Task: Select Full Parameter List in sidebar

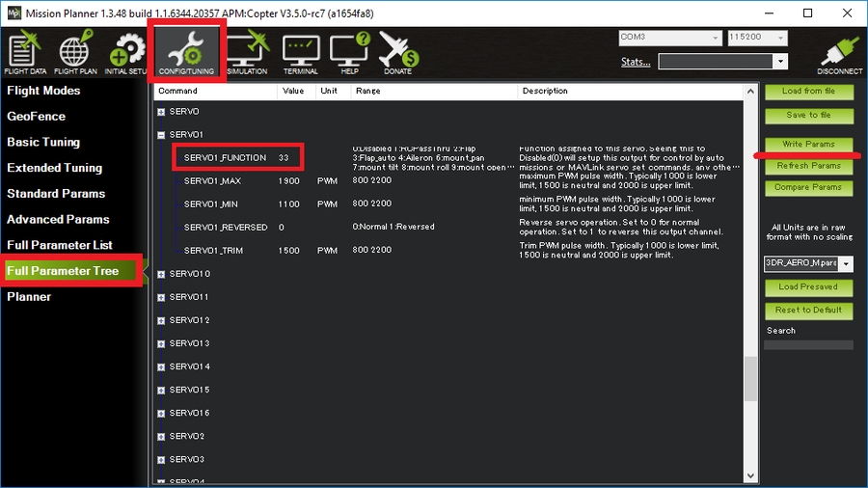Action: point(60,245)
